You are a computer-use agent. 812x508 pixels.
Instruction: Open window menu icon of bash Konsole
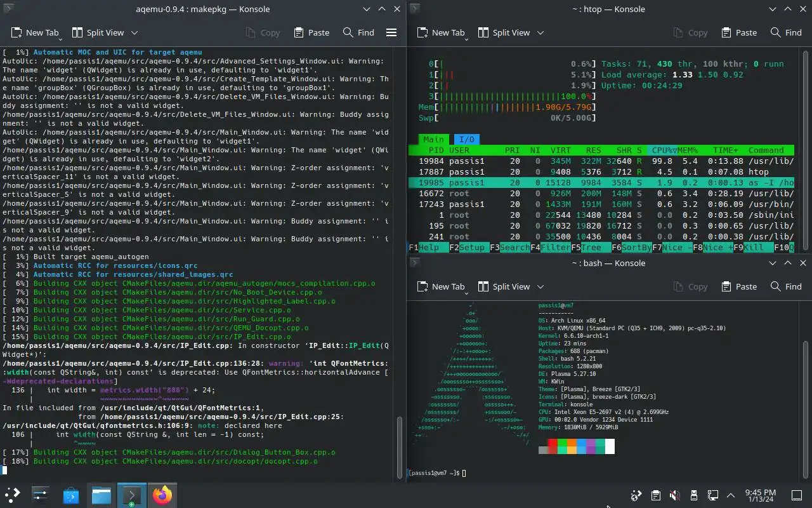(x=414, y=262)
